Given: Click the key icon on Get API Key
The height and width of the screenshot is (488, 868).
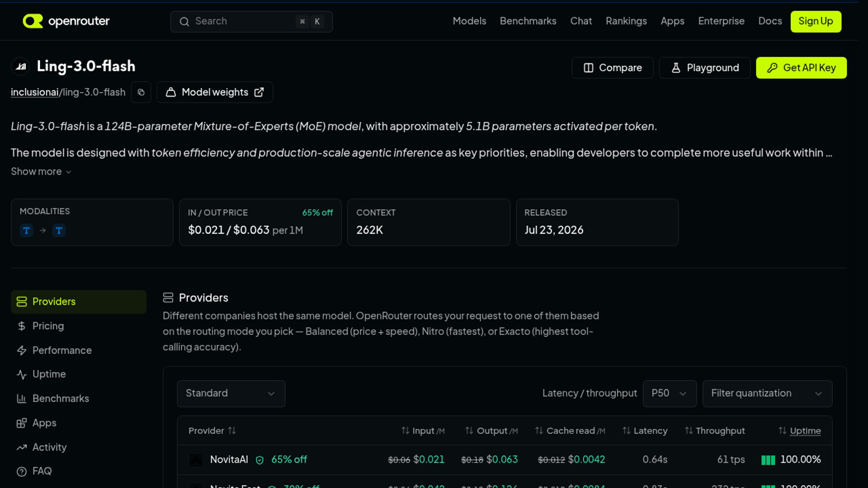Looking at the screenshot, I should 772,68.
